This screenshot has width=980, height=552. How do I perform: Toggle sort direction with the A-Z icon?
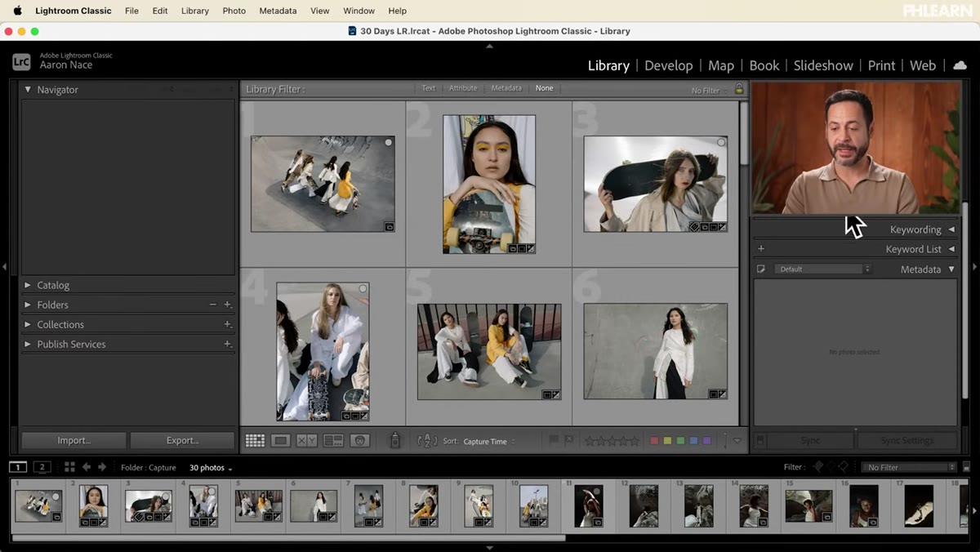[427, 441]
